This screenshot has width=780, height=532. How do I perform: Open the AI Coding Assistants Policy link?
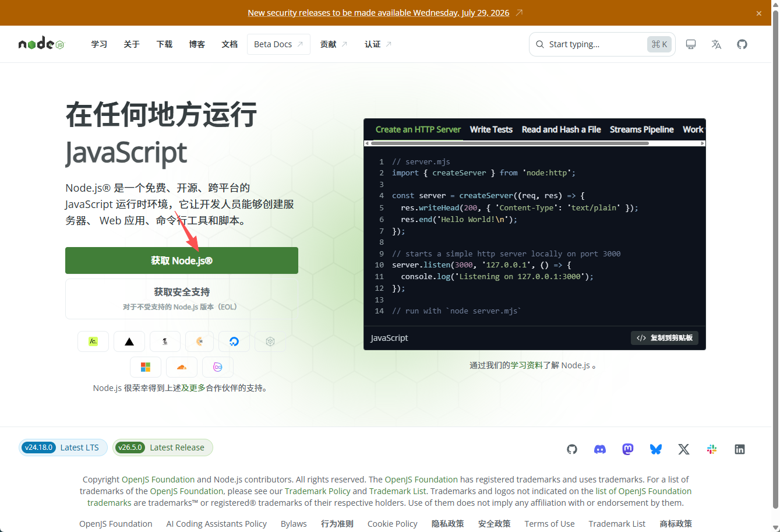pyautogui.click(x=217, y=524)
